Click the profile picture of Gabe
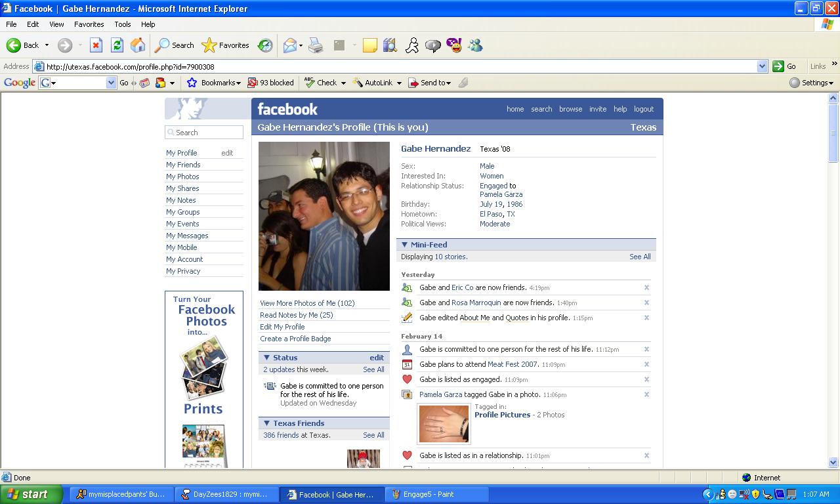The image size is (840, 504). coord(324,217)
